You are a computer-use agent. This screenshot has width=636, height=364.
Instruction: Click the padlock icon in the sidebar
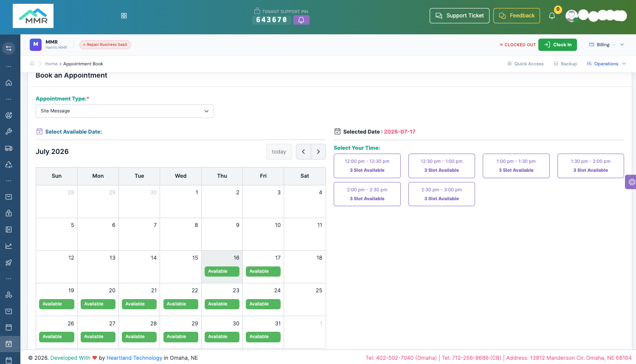click(x=8, y=213)
